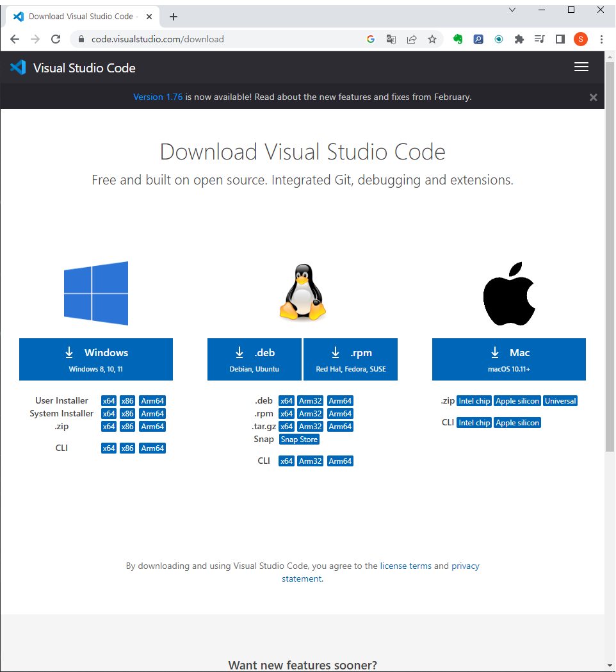Download Mac .zip Apple silicon build

click(517, 401)
